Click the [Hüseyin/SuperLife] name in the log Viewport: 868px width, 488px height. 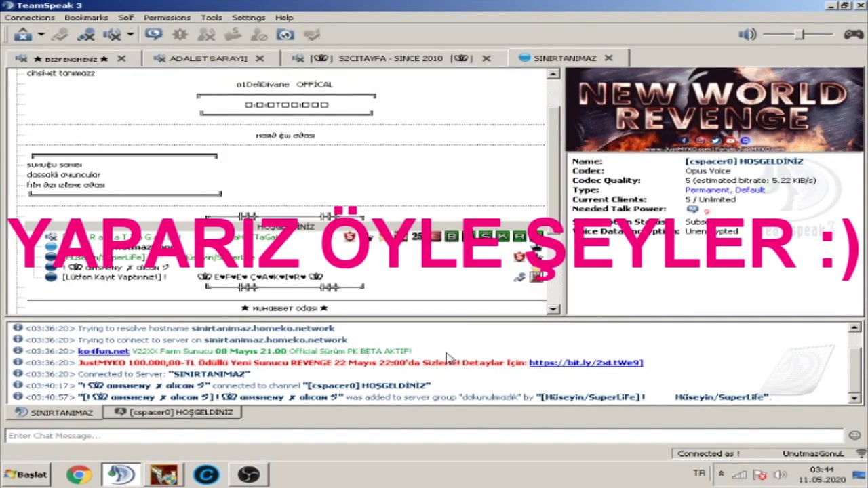click(589, 397)
